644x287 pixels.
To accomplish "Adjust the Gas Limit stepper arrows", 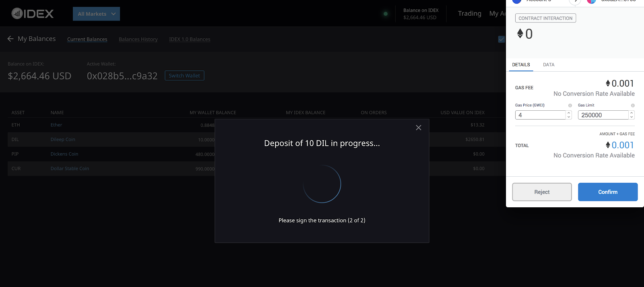I will [632, 115].
